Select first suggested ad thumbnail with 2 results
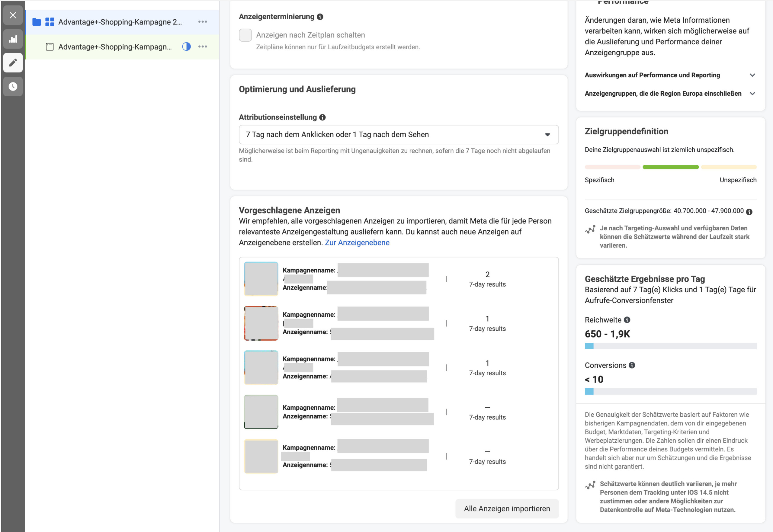Image resolution: width=773 pixels, height=532 pixels. (261, 279)
